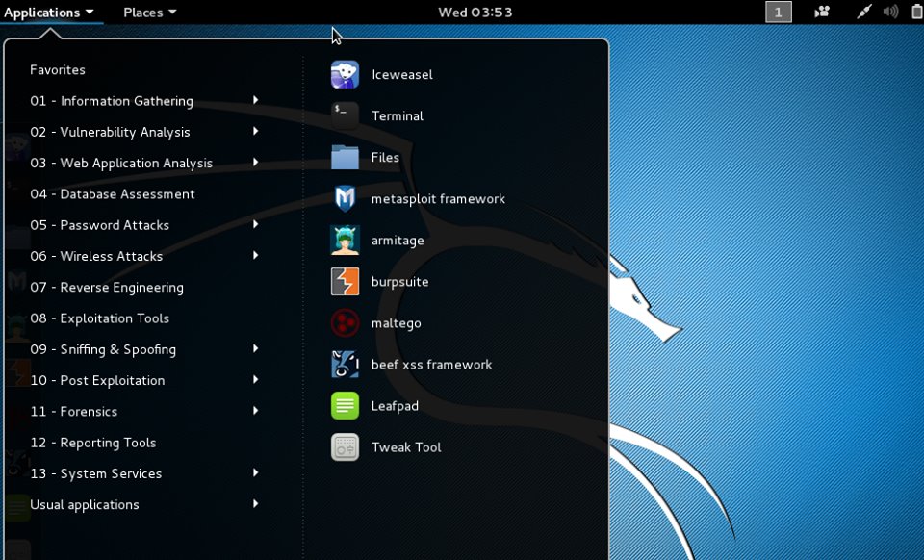This screenshot has height=560, width=924.
Task: Click the beef xss framework label
Action: coord(431,365)
